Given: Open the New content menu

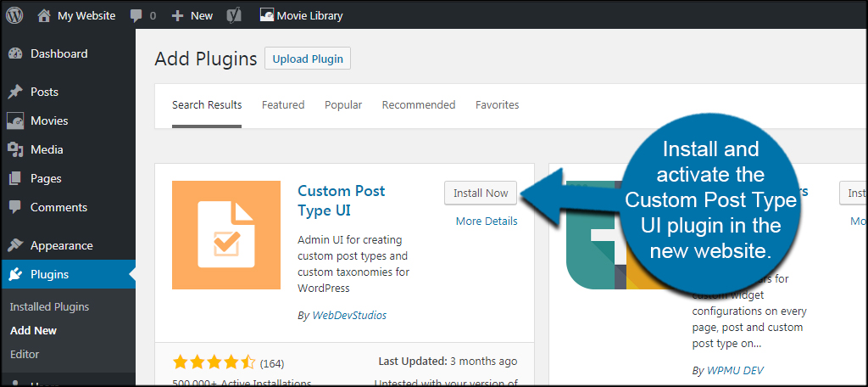Looking at the screenshot, I should 202,16.
